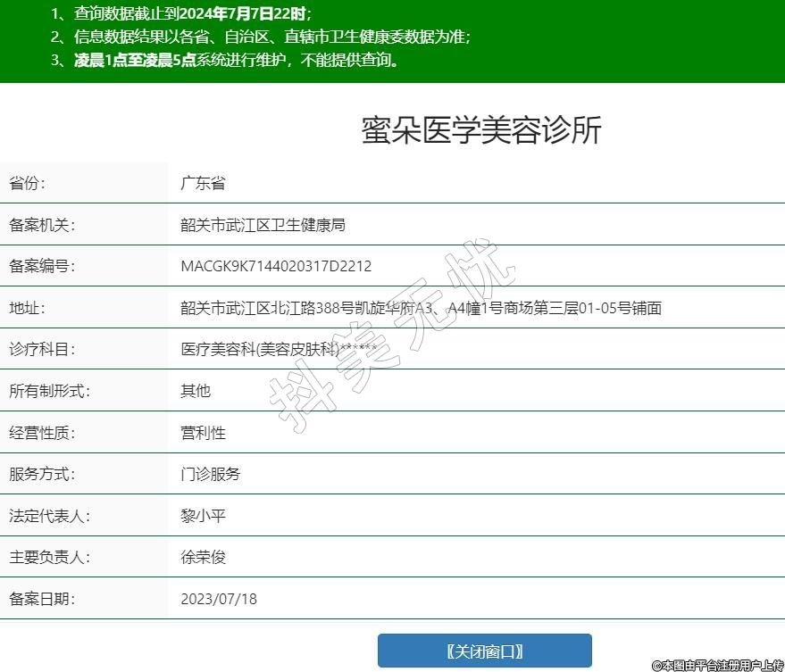Click the main person in charge 徐荣俊
The height and width of the screenshot is (672, 785).
[203, 557]
